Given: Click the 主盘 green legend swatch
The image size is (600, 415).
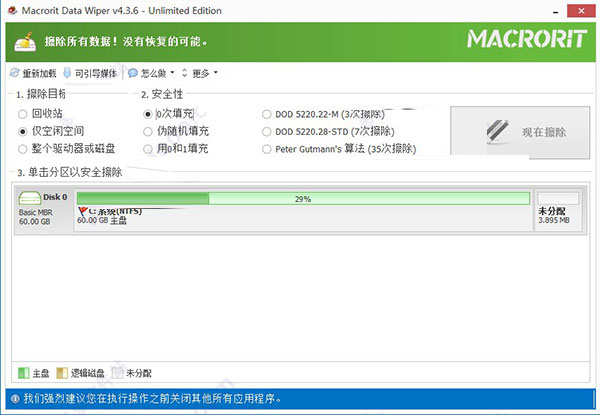Looking at the screenshot, I should 24,373.
